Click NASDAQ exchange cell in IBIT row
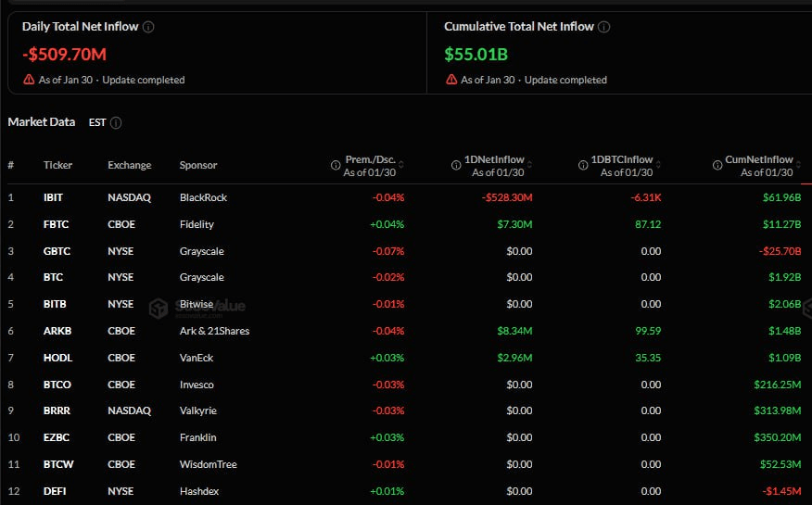 coord(130,197)
